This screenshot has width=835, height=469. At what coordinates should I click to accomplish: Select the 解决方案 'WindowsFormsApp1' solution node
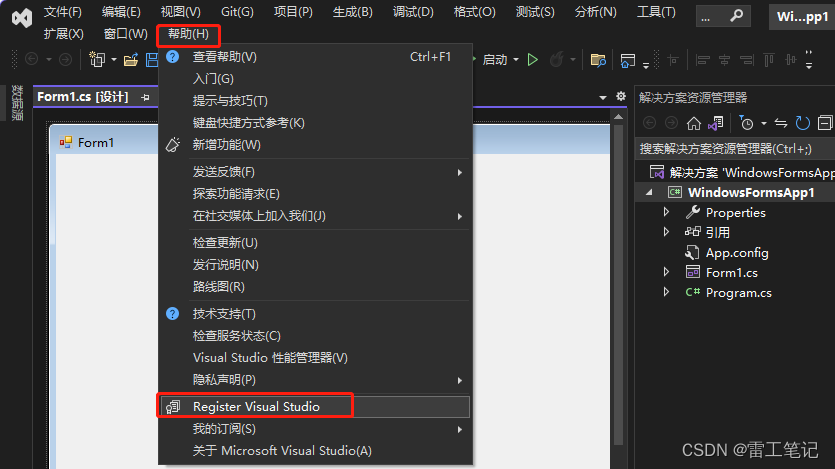point(741,172)
